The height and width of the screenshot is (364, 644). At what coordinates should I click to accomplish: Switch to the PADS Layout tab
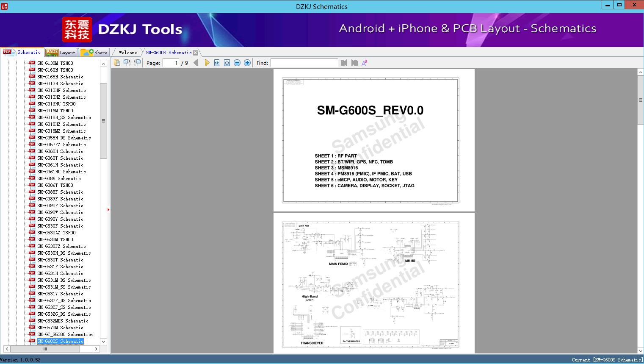tap(61, 52)
